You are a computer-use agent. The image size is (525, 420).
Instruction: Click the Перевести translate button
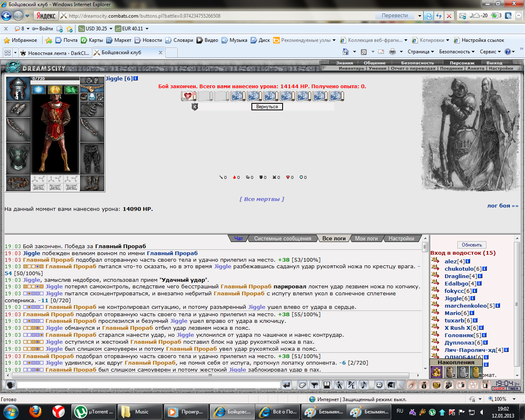pyautogui.click(x=395, y=16)
